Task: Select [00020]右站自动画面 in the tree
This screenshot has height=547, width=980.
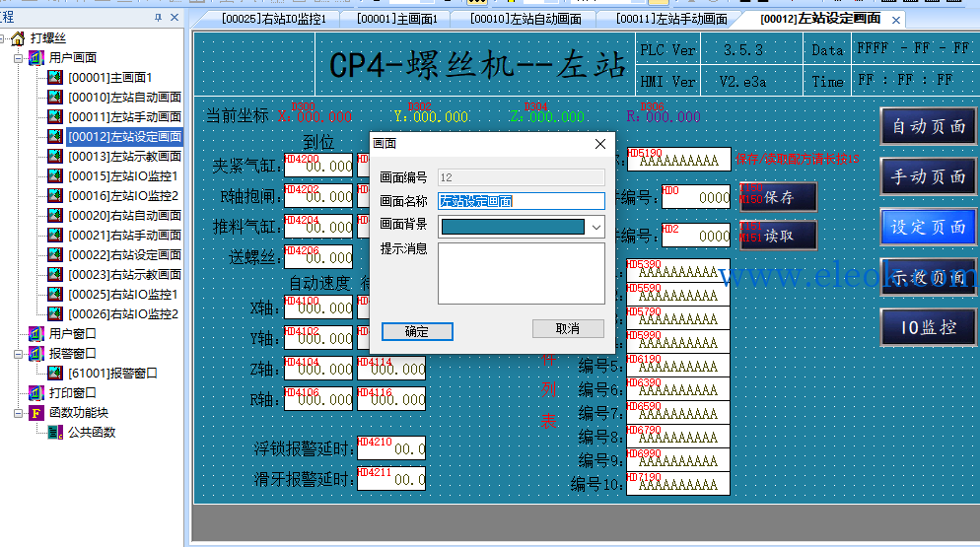Action: point(124,216)
